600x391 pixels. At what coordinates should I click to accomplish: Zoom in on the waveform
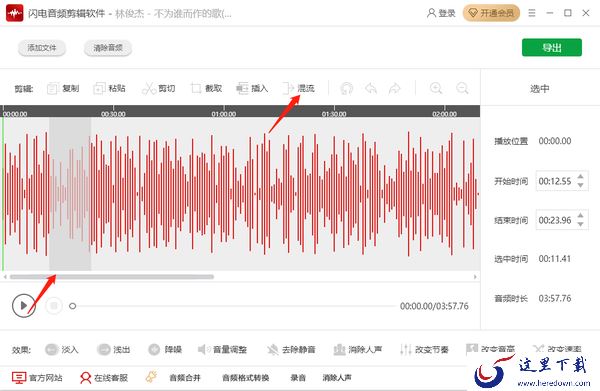436,88
